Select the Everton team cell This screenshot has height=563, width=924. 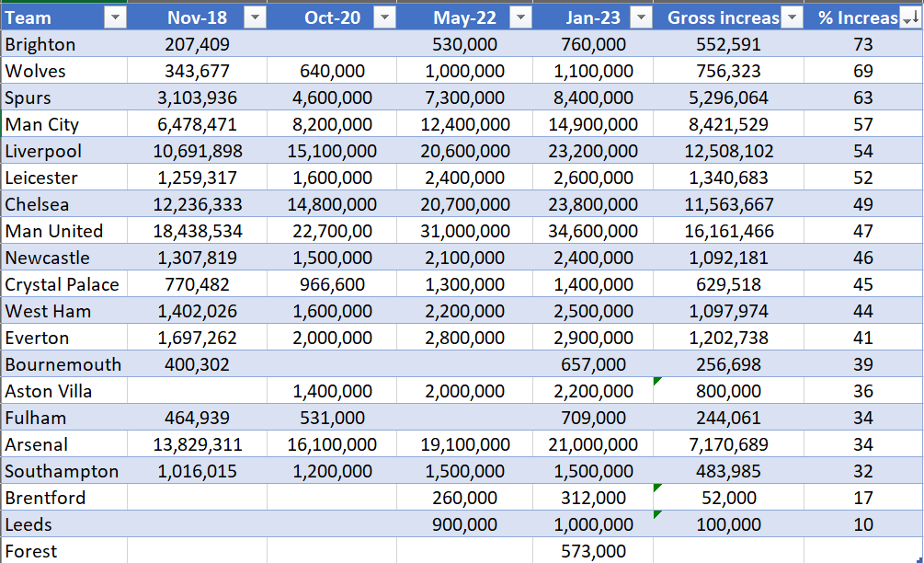tap(64, 338)
